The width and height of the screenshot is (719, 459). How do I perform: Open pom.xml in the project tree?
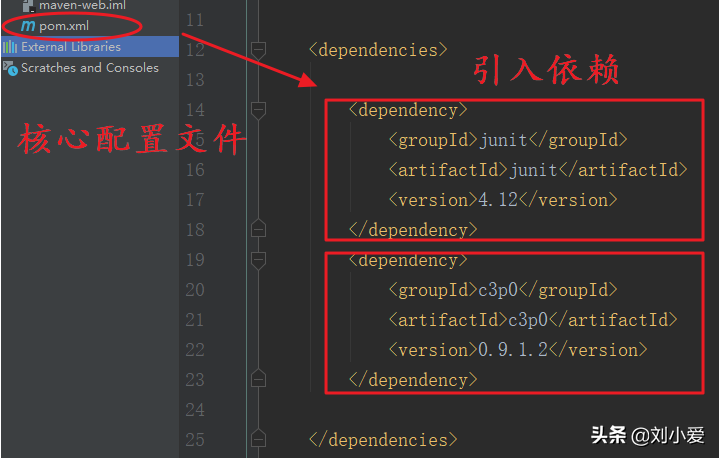click(64, 26)
